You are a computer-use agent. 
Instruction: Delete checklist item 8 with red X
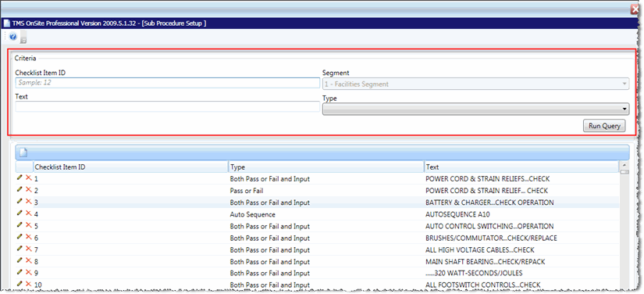(28, 260)
